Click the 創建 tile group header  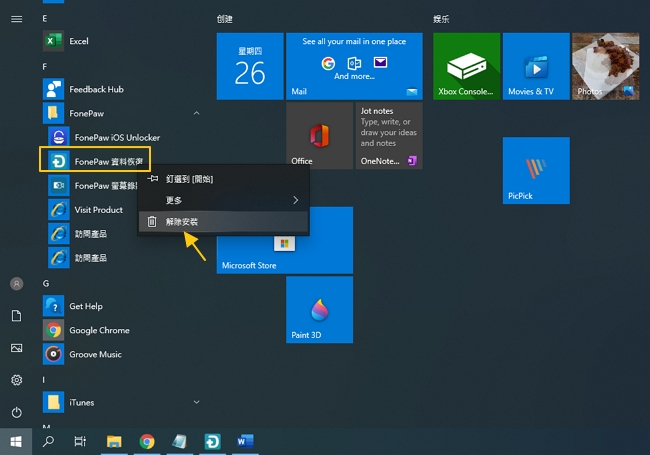(225, 19)
